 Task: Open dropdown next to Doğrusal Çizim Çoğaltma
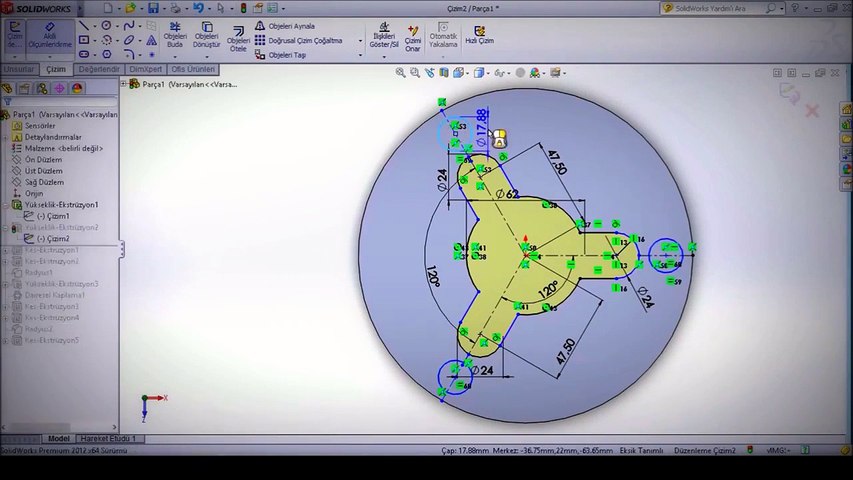360,41
